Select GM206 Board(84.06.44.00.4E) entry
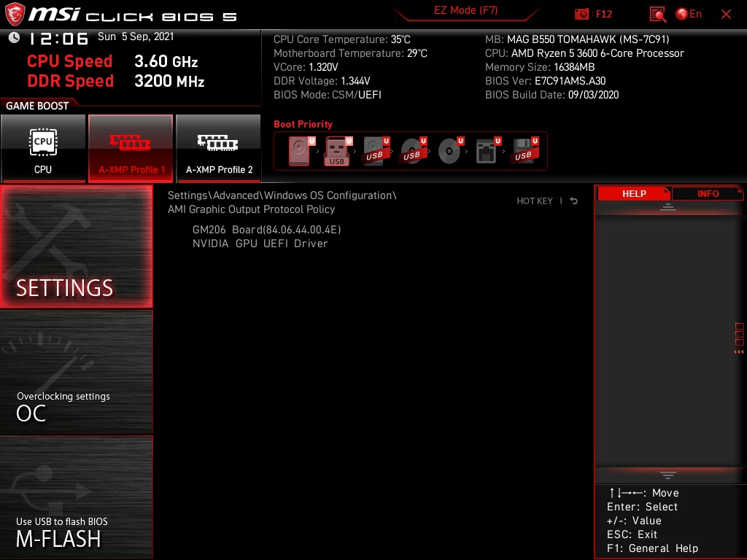 pos(267,230)
